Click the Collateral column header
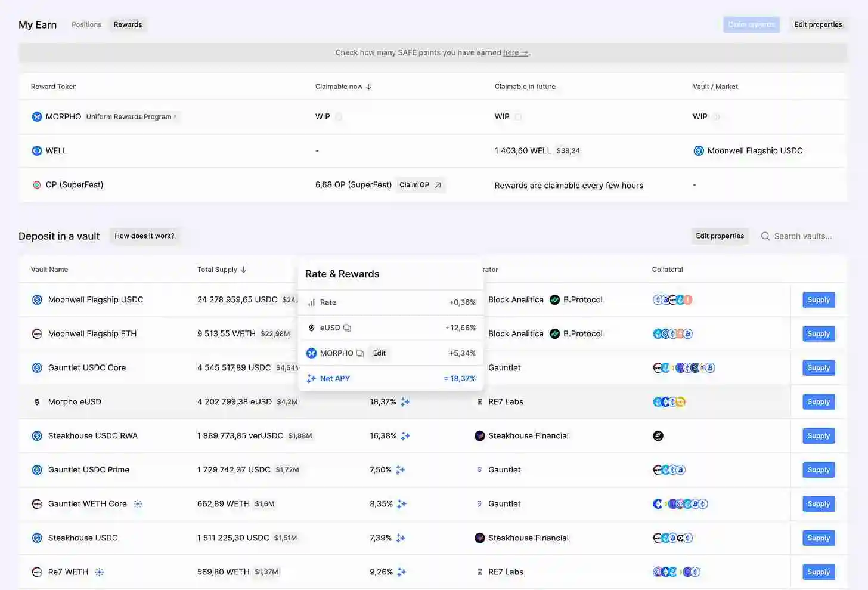The width and height of the screenshot is (868, 590). click(x=667, y=270)
